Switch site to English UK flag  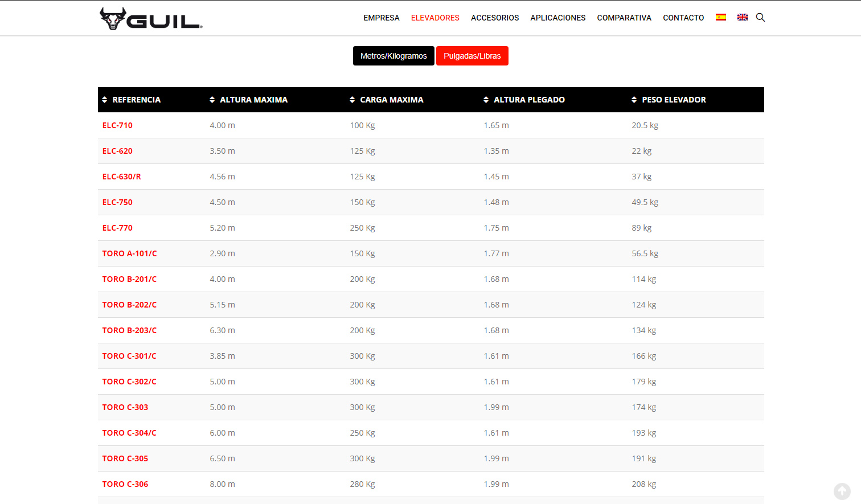pyautogui.click(x=743, y=17)
